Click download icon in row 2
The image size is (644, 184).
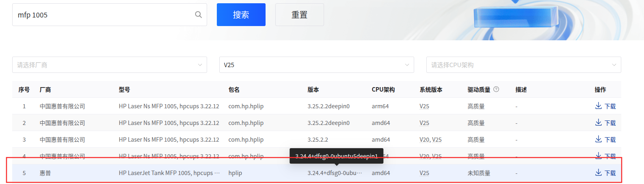point(599,123)
